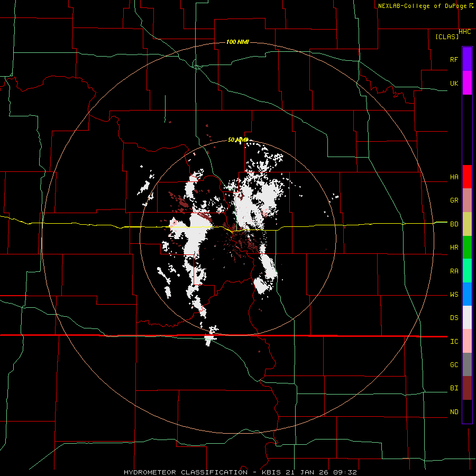Click the RF legend label

pos(454,59)
